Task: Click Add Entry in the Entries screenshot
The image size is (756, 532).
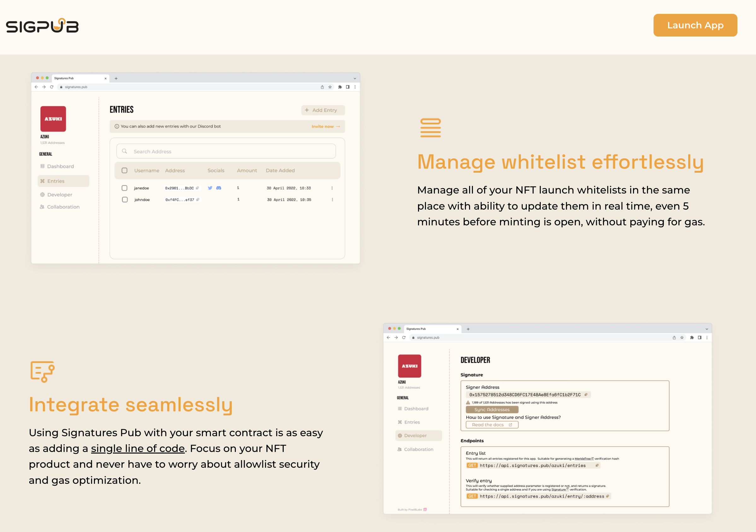Action: 323,110
